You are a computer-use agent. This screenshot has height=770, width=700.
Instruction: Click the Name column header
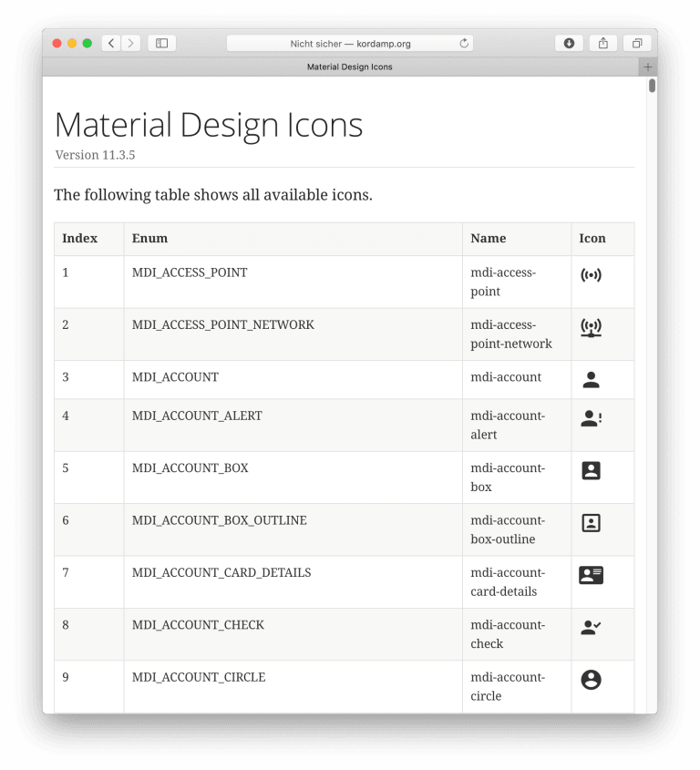tap(517, 239)
